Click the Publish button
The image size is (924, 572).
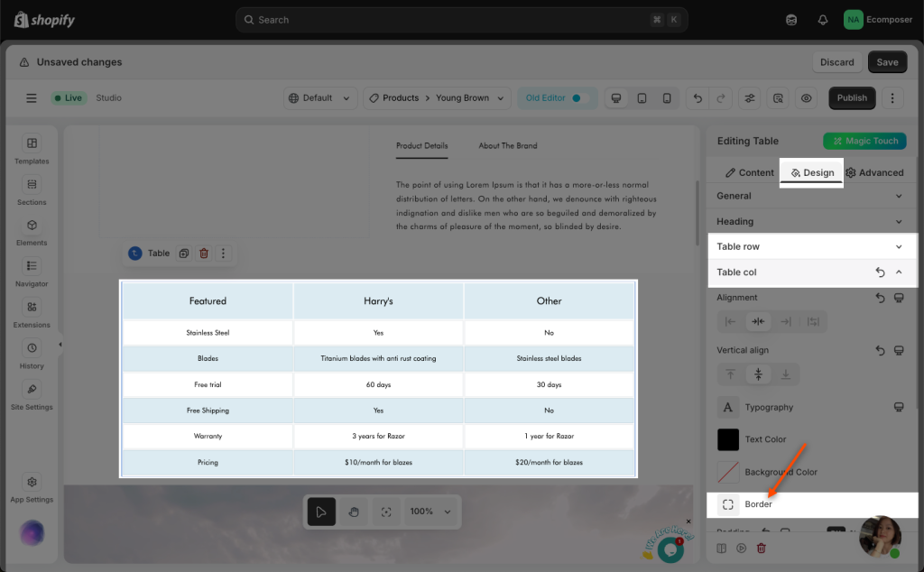[851, 98]
